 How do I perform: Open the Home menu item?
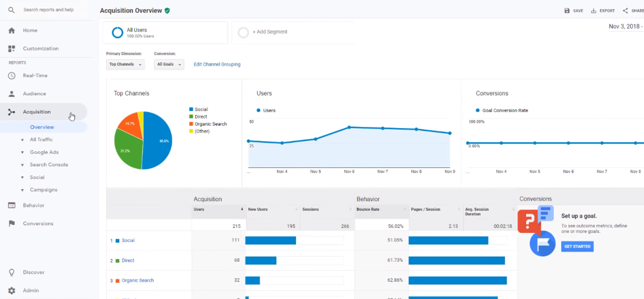click(30, 31)
